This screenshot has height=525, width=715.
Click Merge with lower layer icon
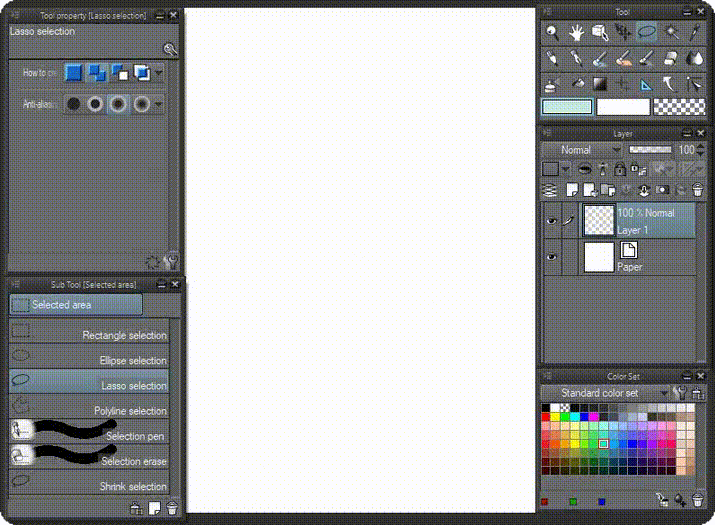click(x=644, y=190)
